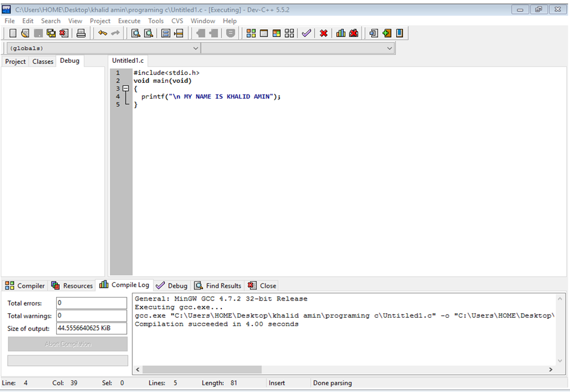Select the Debug tab in the left panel
The height and width of the screenshot is (392, 570).
click(69, 61)
